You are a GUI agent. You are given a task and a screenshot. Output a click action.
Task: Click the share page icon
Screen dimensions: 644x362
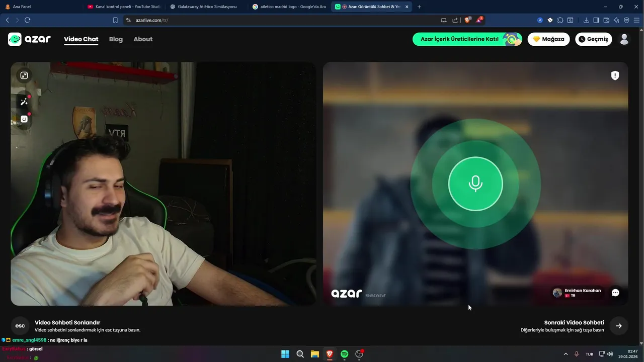[x=455, y=20]
